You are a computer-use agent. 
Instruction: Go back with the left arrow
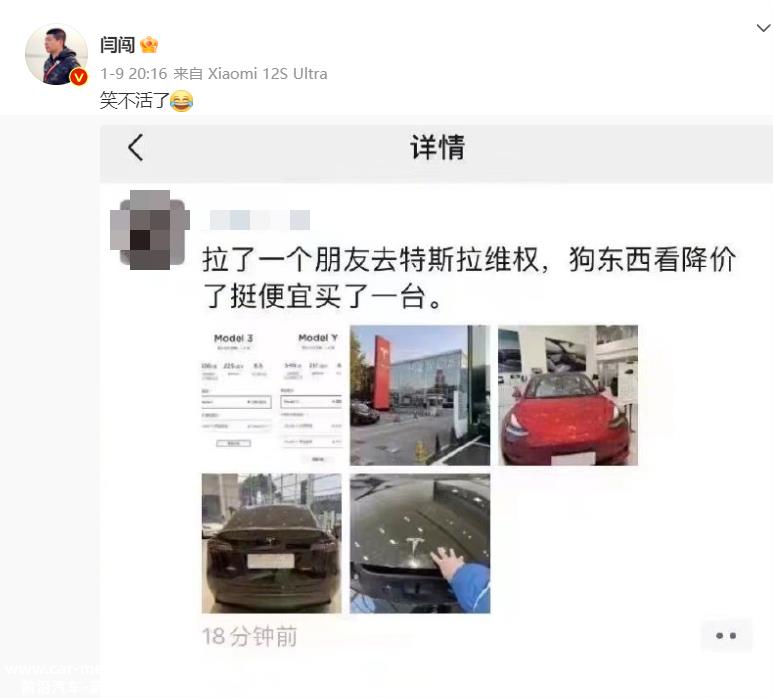(x=136, y=147)
